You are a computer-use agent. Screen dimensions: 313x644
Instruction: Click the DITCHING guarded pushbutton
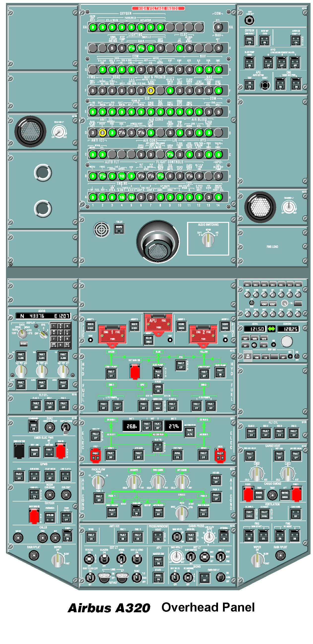tap(224, 536)
